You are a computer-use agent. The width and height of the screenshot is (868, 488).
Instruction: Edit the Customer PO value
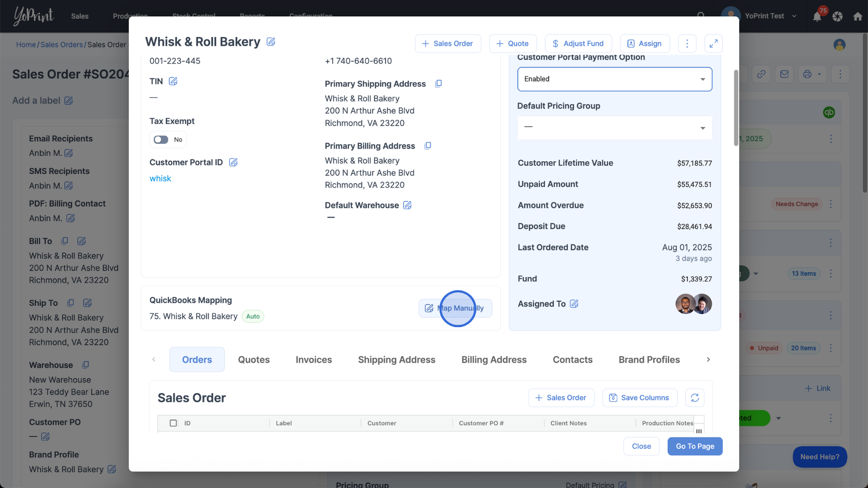tap(45, 436)
